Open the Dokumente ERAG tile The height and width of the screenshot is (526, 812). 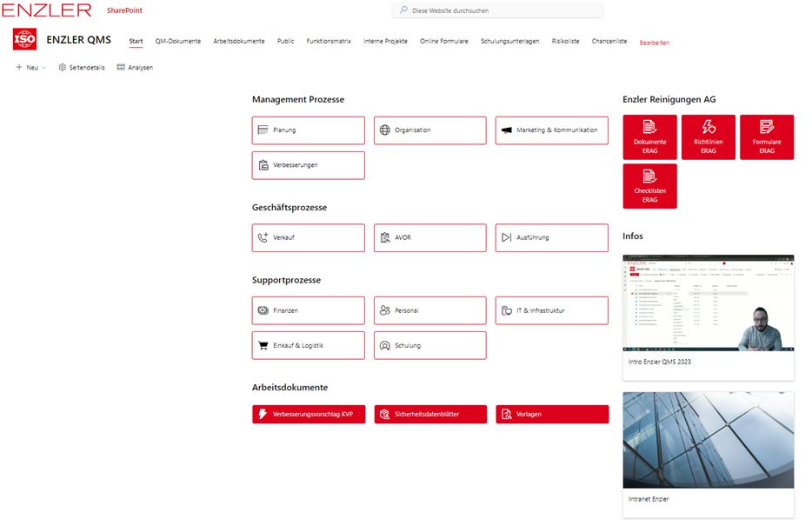(649, 137)
